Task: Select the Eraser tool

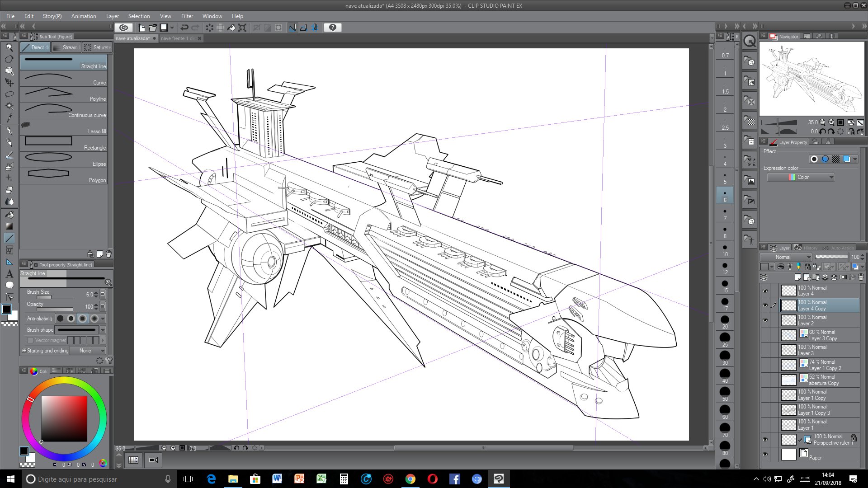Action: pyautogui.click(x=9, y=190)
